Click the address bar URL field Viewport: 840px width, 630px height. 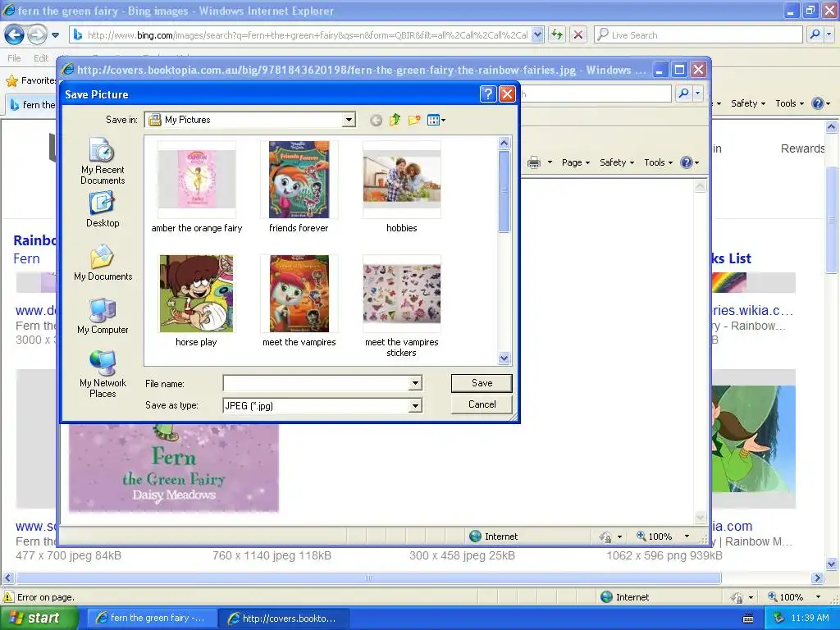coord(307,34)
